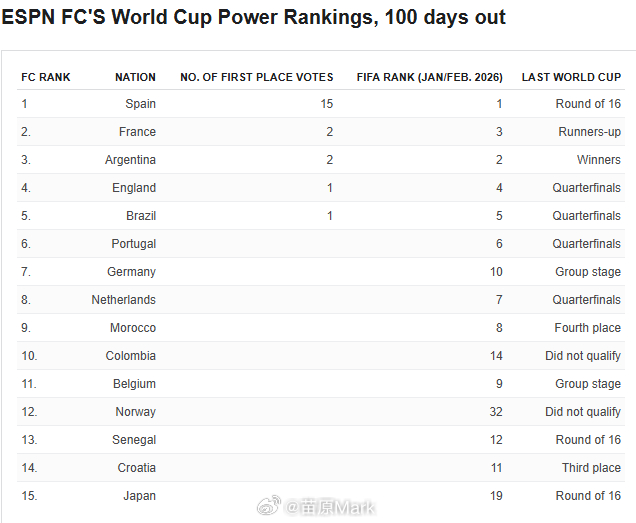Click the FC RANK column header

[x=46, y=77]
